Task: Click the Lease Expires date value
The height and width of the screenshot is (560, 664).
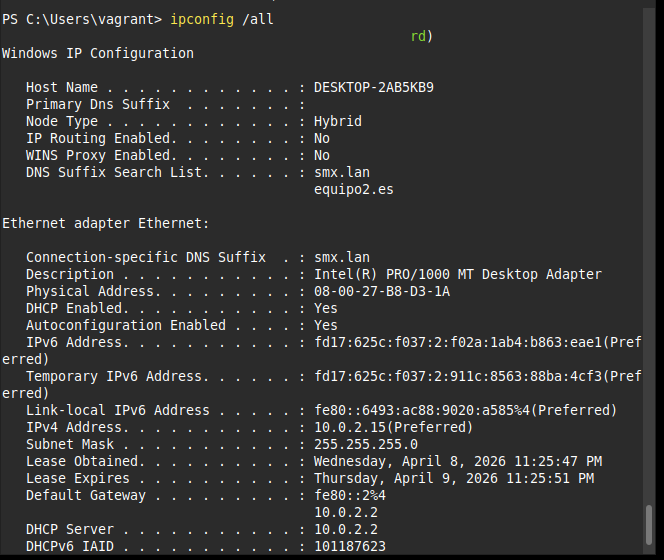Action: tap(453, 478)
